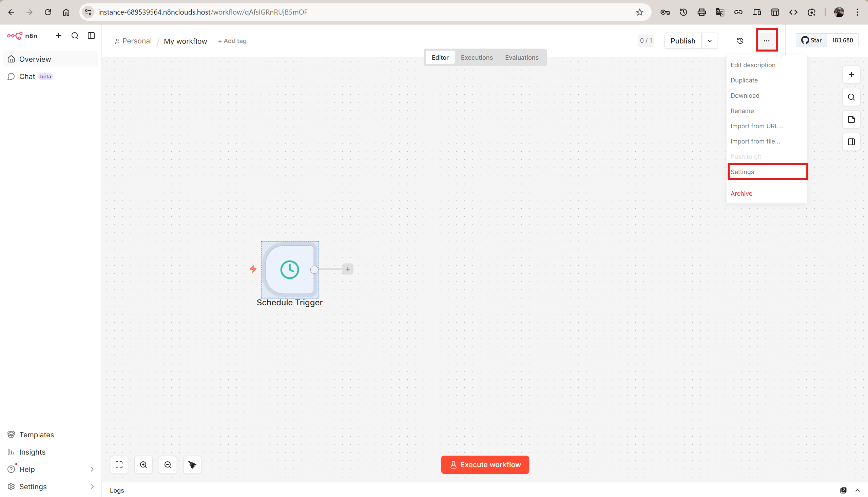Open Insights in the sidebar
This screenshot has width=868, height=497.
[51, 452]
